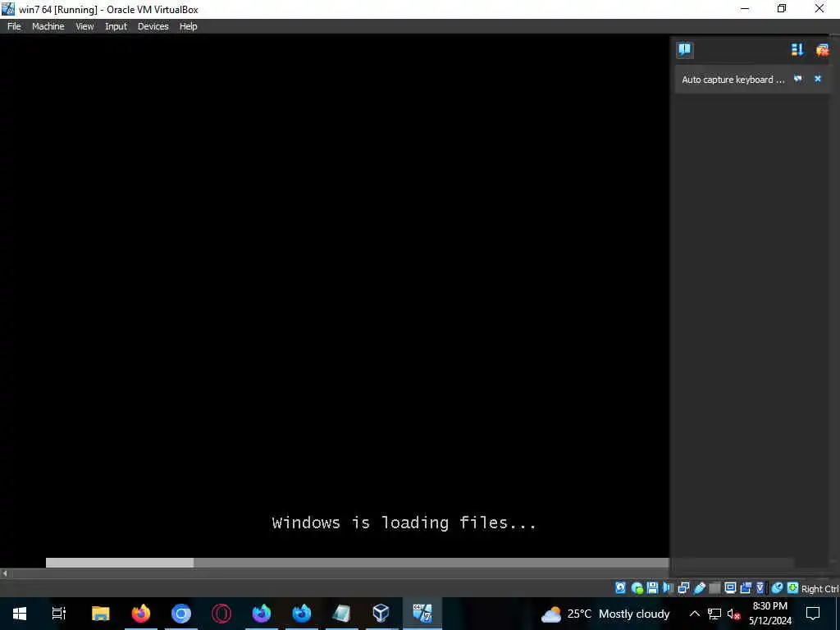This screenshot has width=840, height=630.
Task: Click the display monitor status icon
Action: [730, 587]
